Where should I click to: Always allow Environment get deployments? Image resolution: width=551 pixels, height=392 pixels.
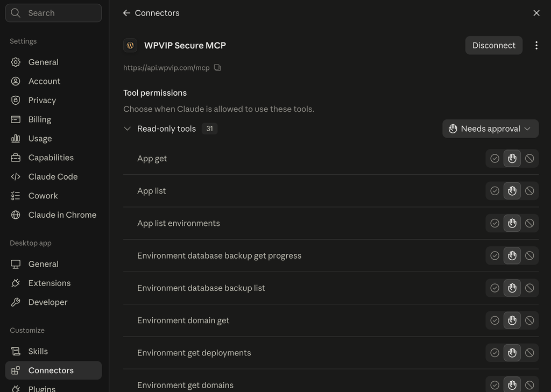(495, 353)
